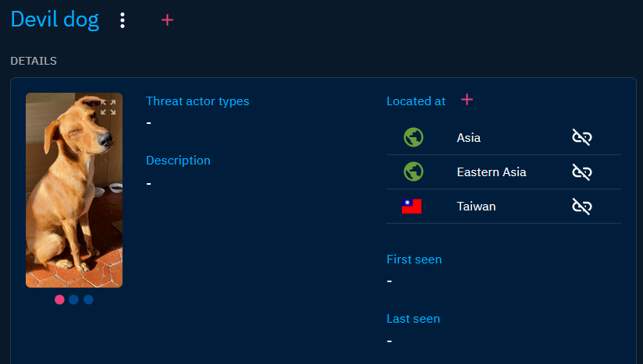The image size is (643, 364).
Task: Click the globe icon for Asia
Action: pos(414,138)
